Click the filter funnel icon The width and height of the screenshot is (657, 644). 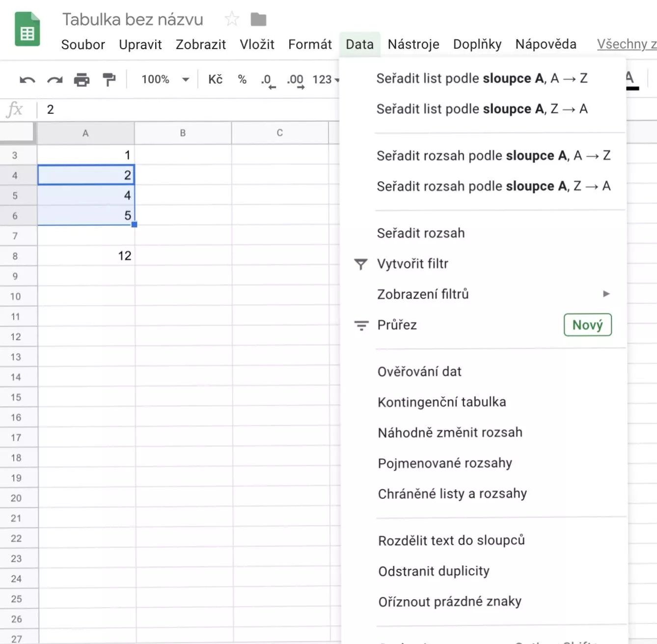[x=361, y=264]
